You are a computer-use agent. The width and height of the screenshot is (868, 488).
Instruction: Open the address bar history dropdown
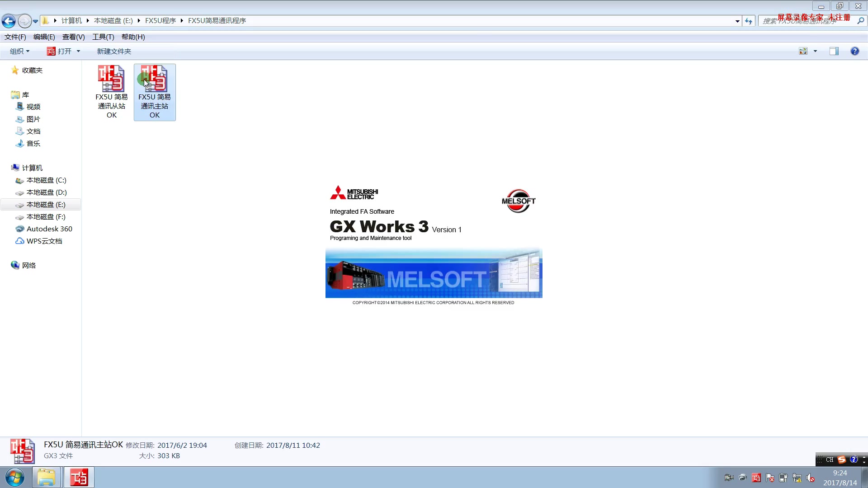click(x=737, y=21)
